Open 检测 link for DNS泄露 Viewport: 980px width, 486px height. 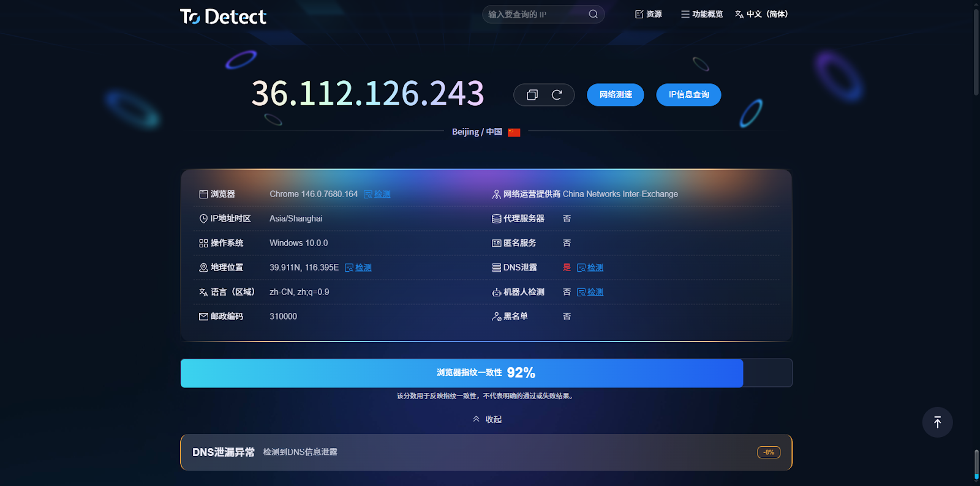pyautogui.click(x=590, y=267)
